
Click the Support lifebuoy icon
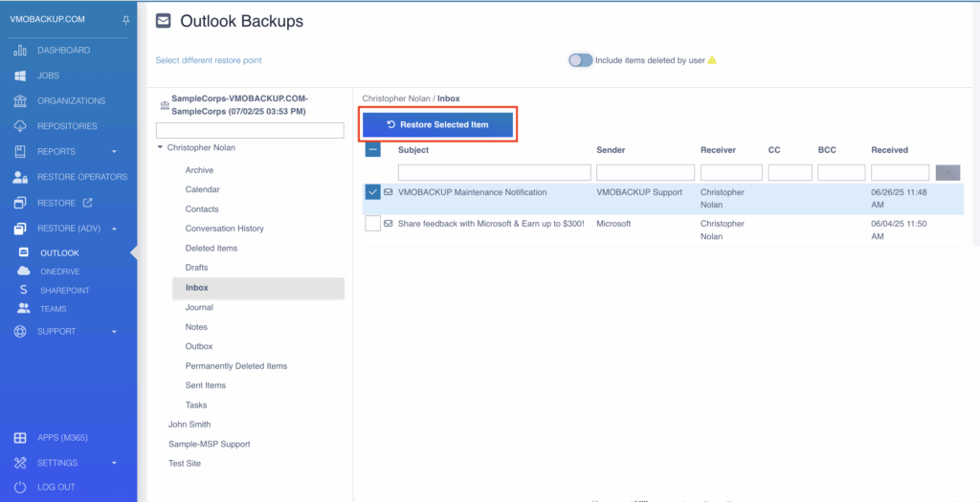[x=20, y=332]
